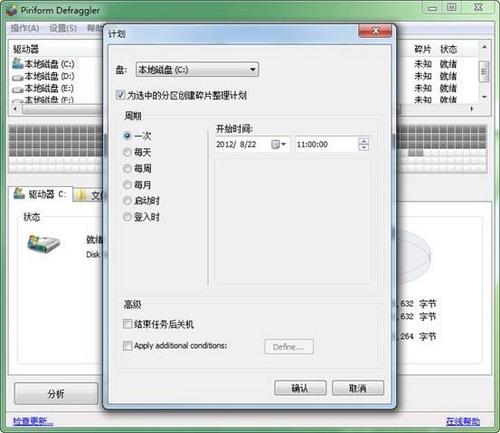This screenshot has width=500, height=433.
Task: Click 取消 to cancel the schedule
Action: tap(358, 388)
